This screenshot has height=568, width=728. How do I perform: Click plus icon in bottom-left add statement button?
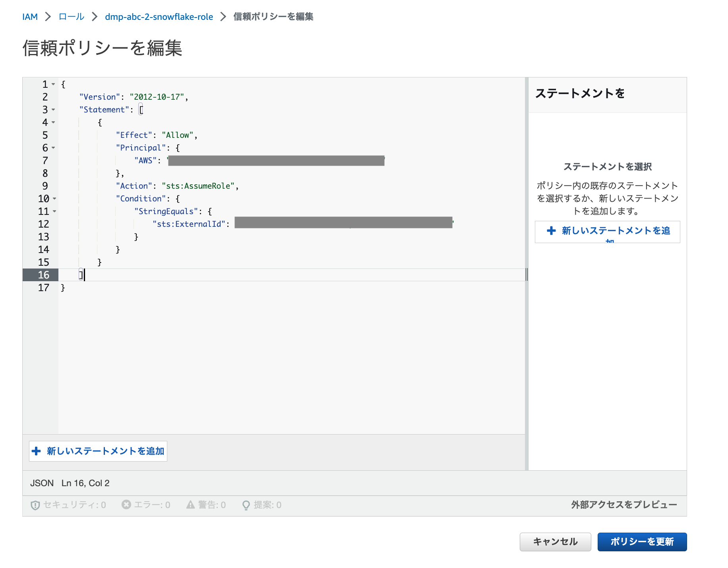click(36, 451)
